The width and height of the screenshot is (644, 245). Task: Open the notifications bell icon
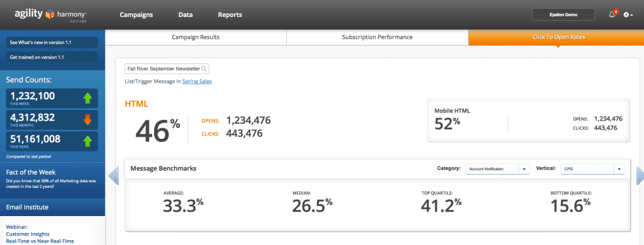[612, 15]
